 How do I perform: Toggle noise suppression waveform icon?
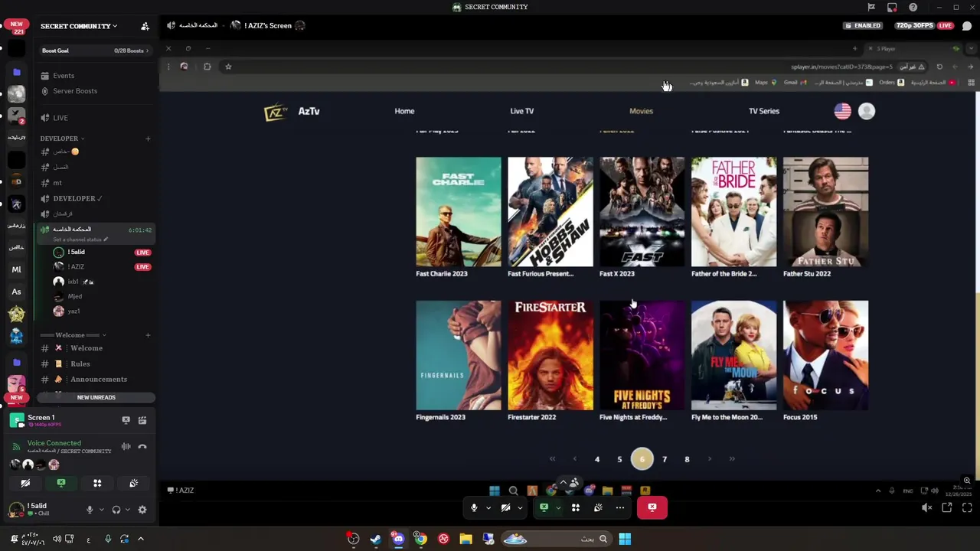(126, 446)
